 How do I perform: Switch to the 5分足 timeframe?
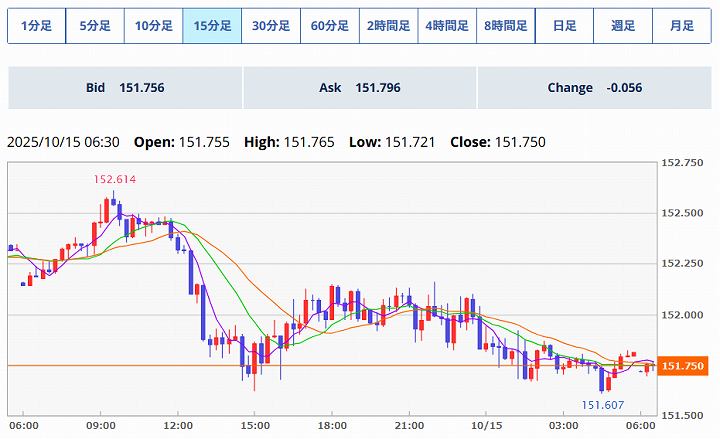coord(95,26)
